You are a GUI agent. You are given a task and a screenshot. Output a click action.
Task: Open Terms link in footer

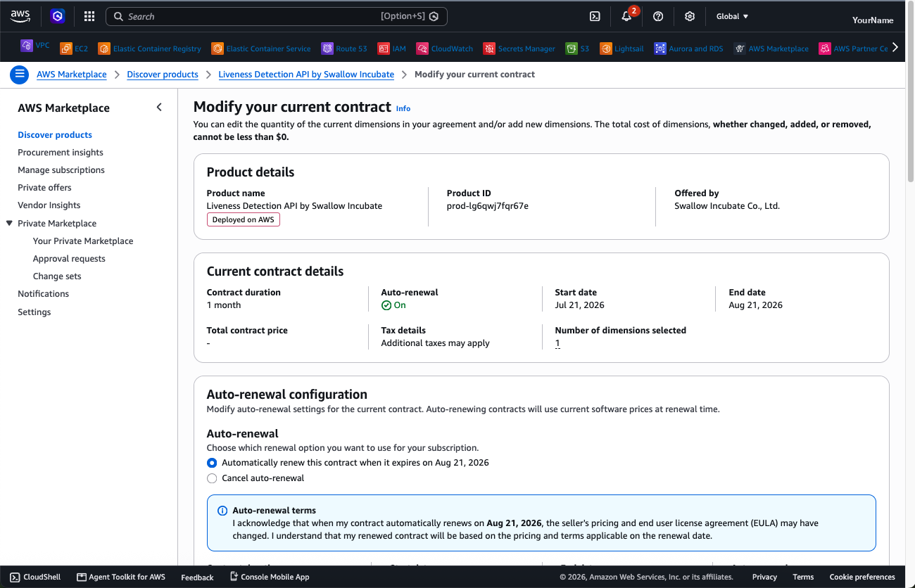click(x=803, y=577)
